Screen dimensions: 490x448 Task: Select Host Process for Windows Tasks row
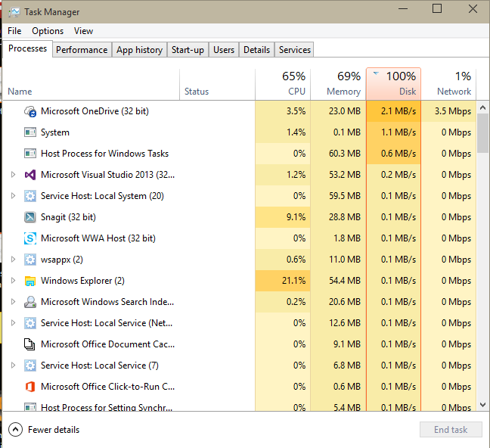[x=240, y=154]
